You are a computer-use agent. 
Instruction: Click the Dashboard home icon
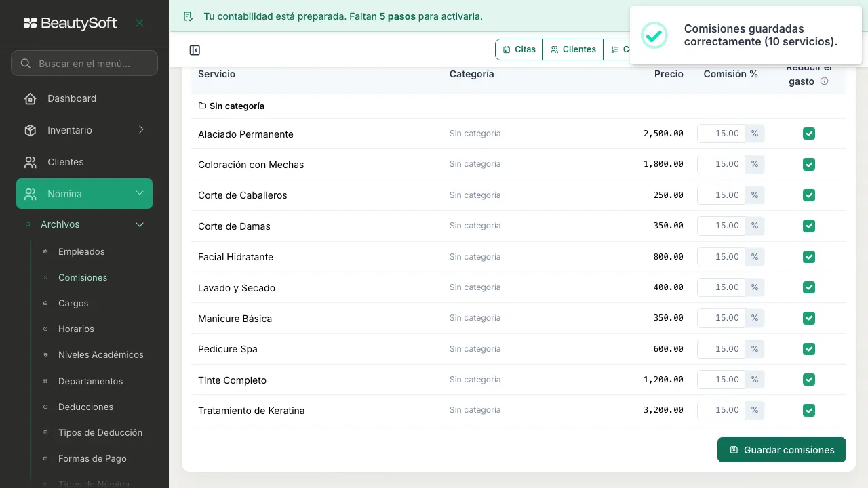(31, 98)
